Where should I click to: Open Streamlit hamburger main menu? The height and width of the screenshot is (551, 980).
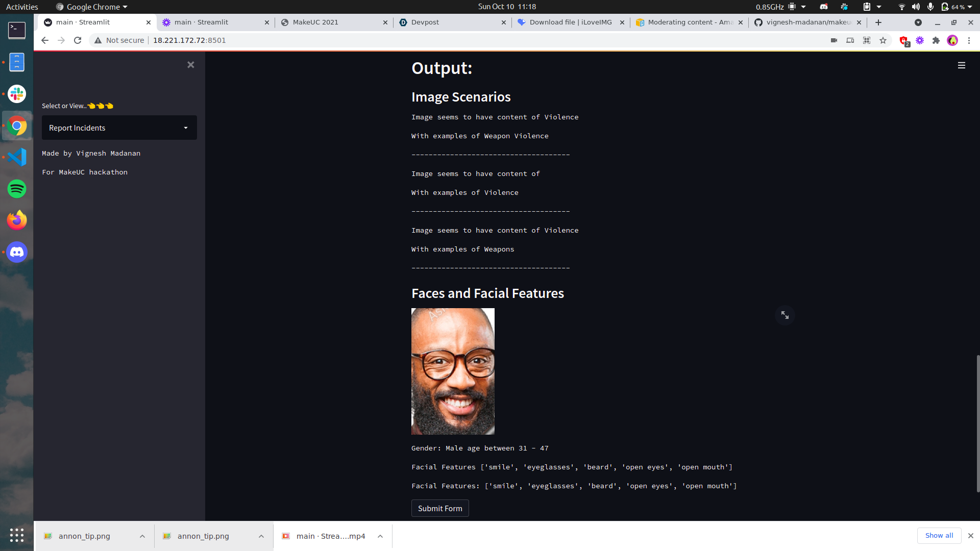[961, 65]
